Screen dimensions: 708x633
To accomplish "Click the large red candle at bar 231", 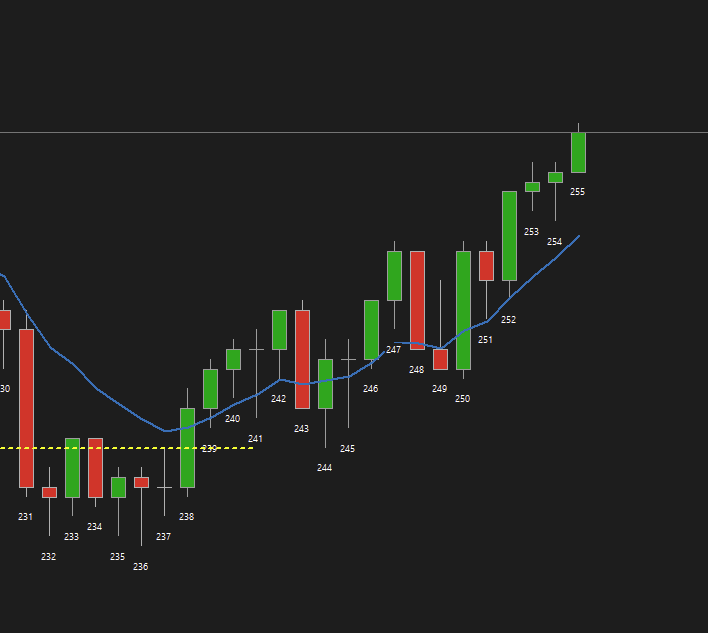I will click(26, 408).
